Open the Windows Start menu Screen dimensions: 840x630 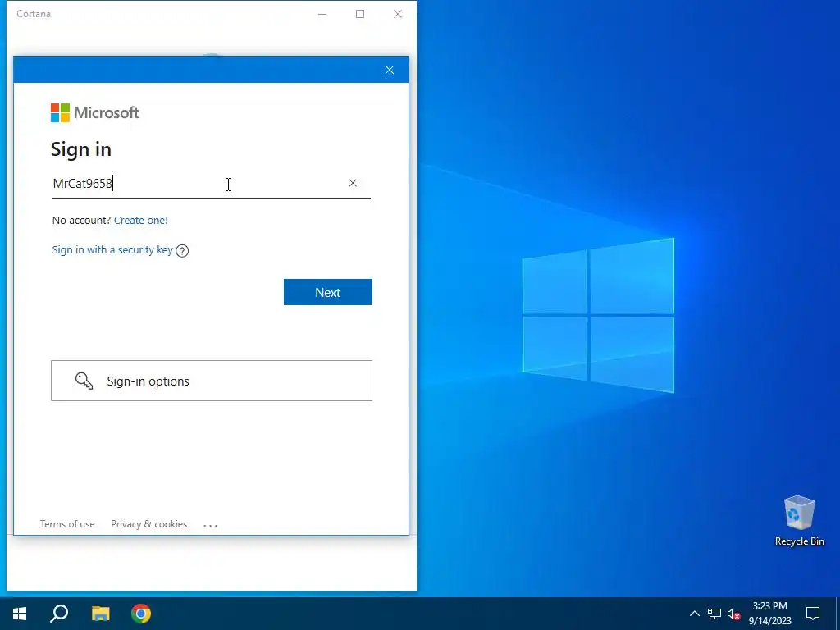click(20, 614)
